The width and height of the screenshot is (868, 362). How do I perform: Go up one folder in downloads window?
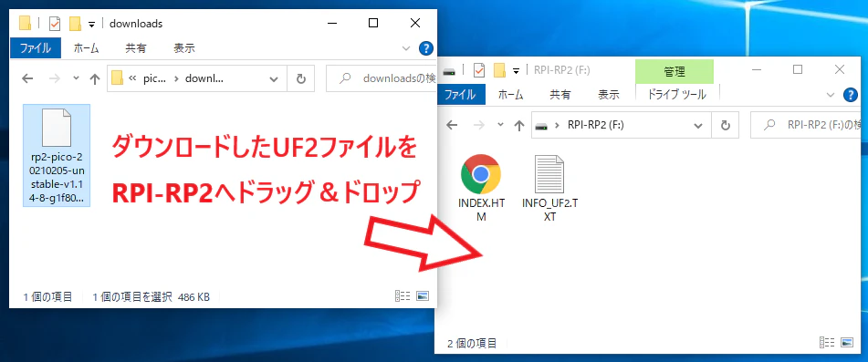[95, 78]
